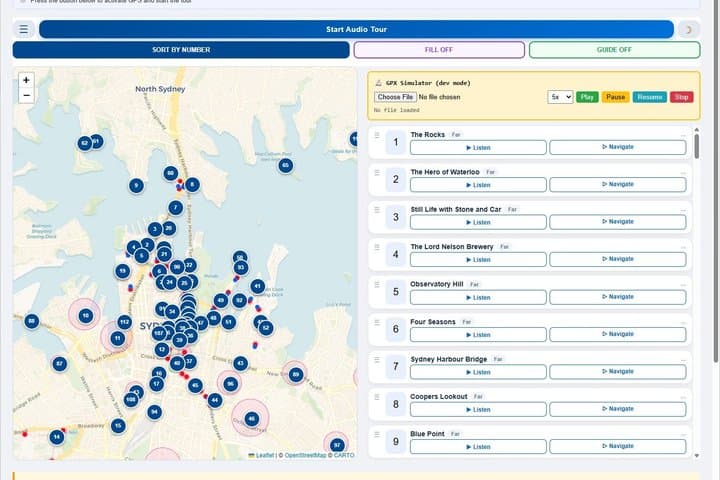Click drag handle of Blue Point row
Image resolution: width=720 pixels, height=480 pixels.
click(377, 435)
